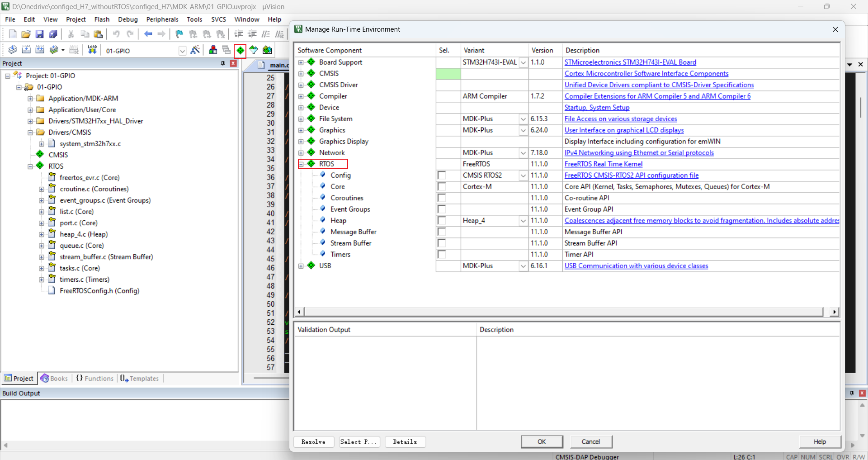Click Cancel in the RTE dialog
Viewport: 868px width, 460px height.
(591, 442)
